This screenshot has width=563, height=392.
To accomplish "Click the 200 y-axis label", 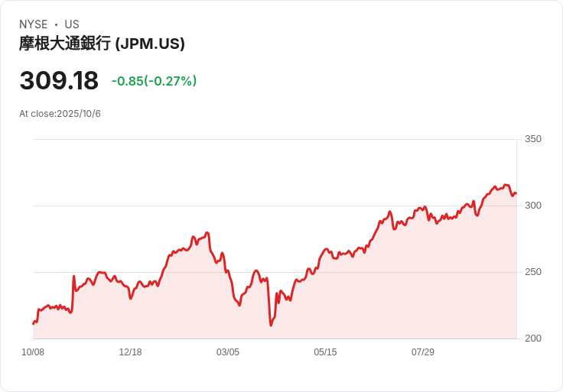I will (x=532, y=339).
